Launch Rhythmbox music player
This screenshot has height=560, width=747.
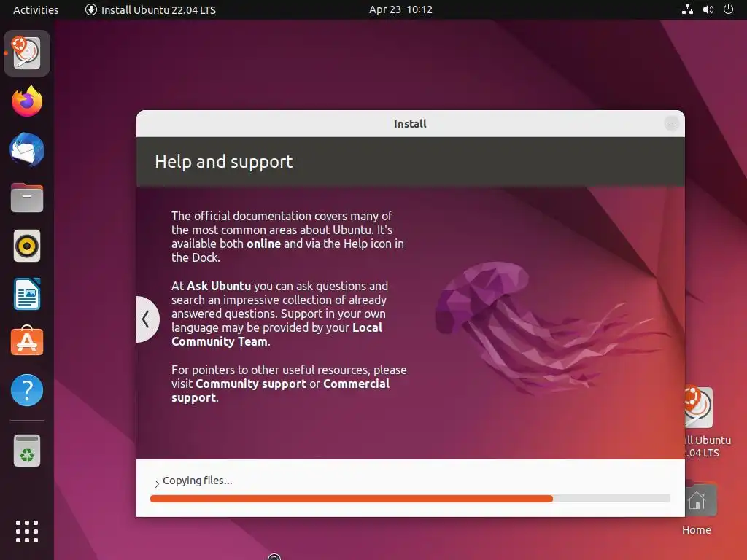pos(27,246)
